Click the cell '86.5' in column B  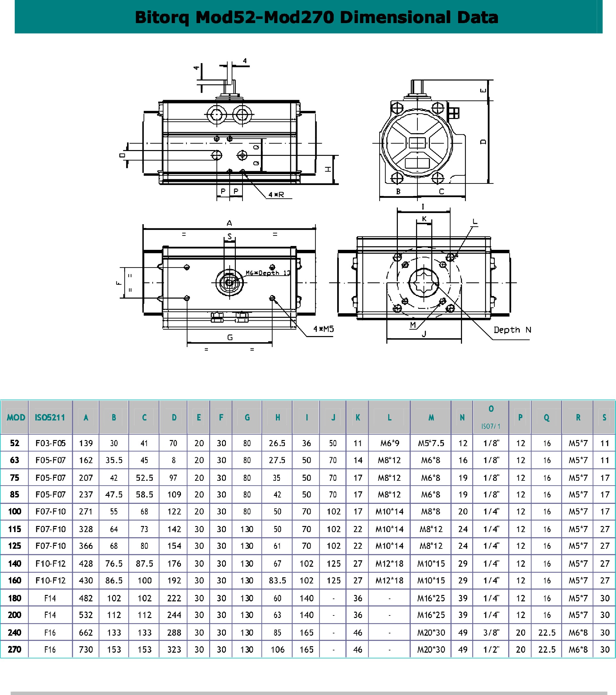tap(114, 581)
